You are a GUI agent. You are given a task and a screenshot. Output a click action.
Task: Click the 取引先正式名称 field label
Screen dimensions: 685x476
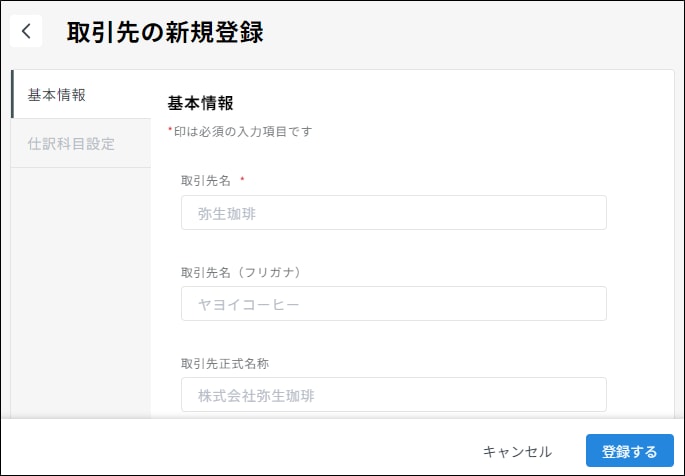[x=225, y=363]
